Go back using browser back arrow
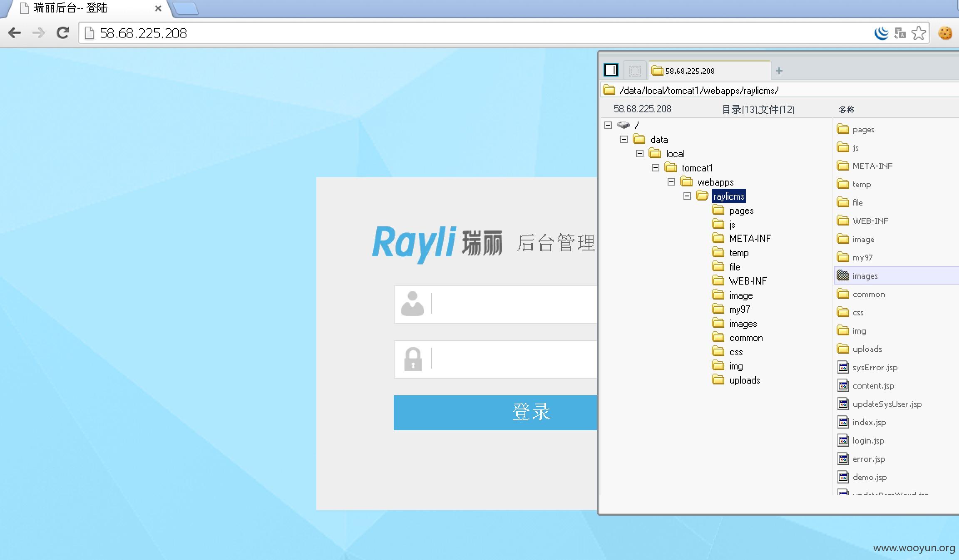This screenshot has height=560, width=959. 15,33
